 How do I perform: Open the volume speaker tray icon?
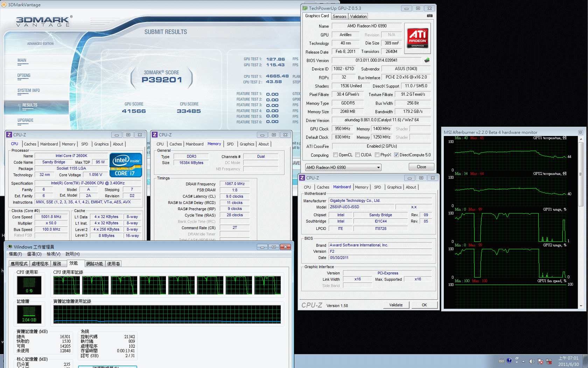point(532,361)
